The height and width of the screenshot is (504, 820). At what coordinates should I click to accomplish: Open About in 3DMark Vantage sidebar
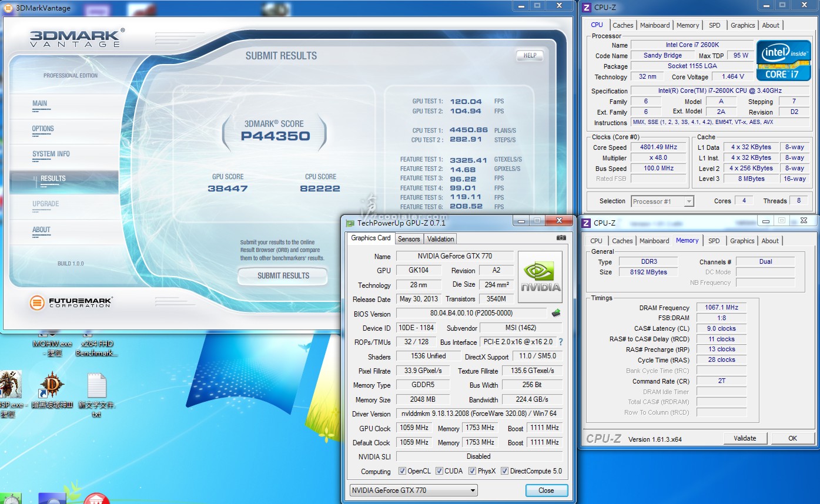point(63,230)
